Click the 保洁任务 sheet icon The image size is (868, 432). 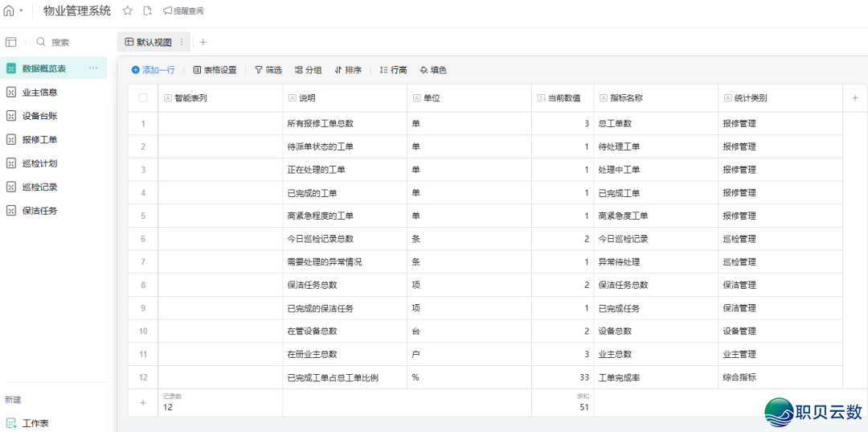pos(11,211)
